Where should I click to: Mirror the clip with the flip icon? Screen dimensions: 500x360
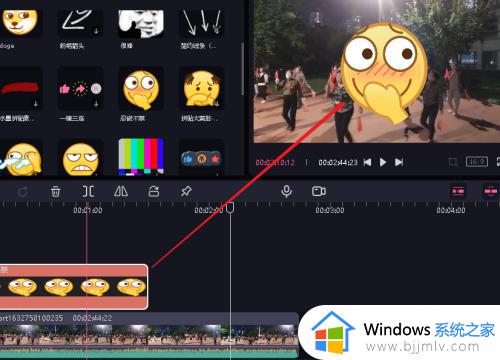click(x=121, y=191)
